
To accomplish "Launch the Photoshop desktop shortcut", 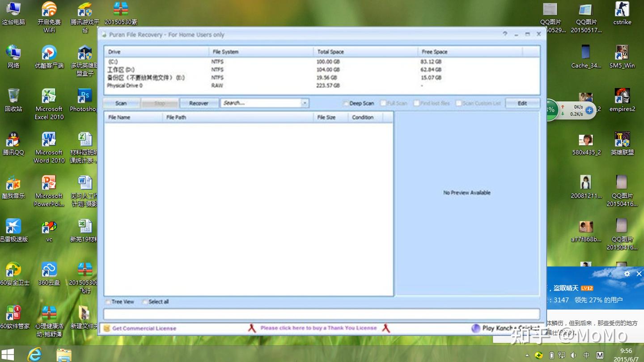I will 85,100.
